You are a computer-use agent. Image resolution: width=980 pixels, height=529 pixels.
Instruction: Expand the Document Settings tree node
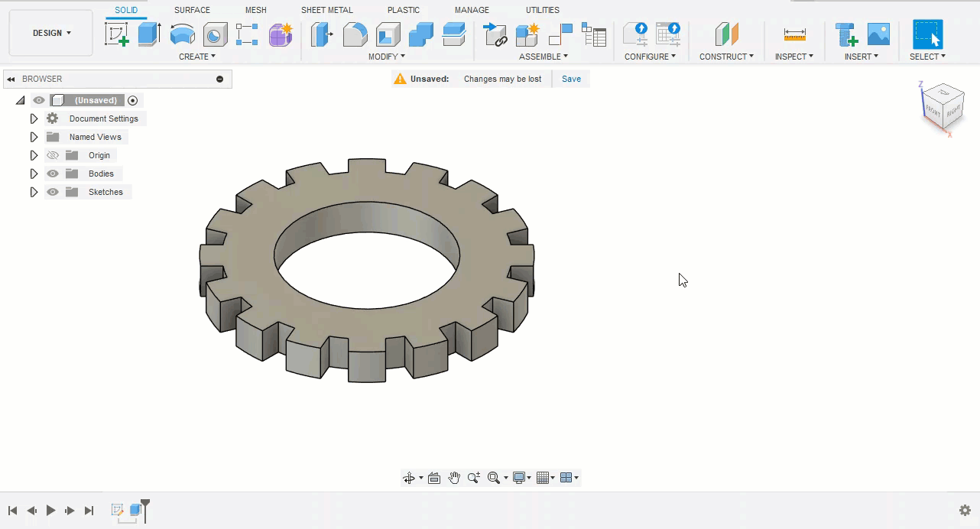tap(34, 118)
